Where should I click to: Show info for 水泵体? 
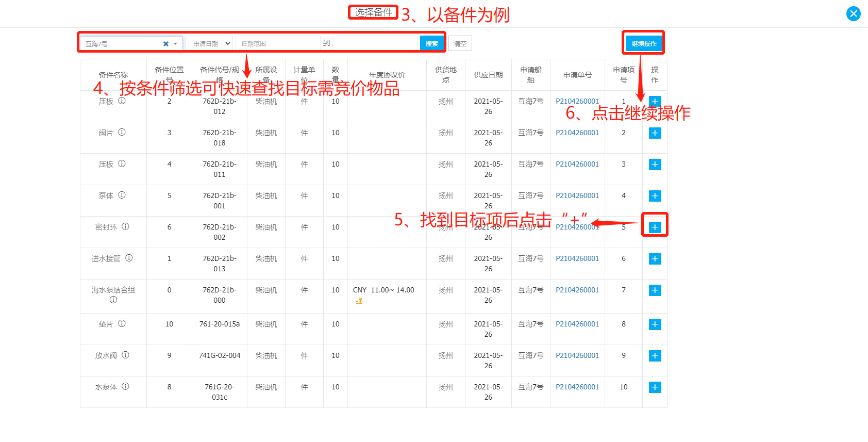pos(125,387)
